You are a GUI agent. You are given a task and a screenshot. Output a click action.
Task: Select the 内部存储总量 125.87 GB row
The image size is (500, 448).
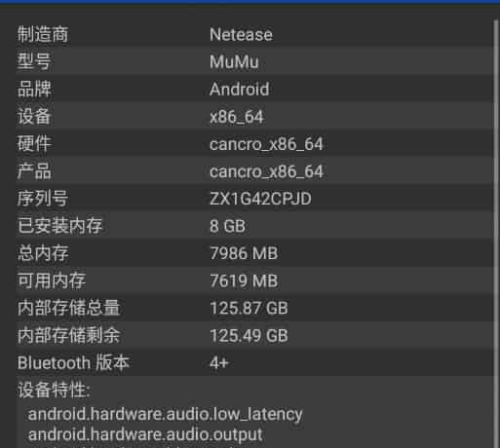tap(254, 308)
